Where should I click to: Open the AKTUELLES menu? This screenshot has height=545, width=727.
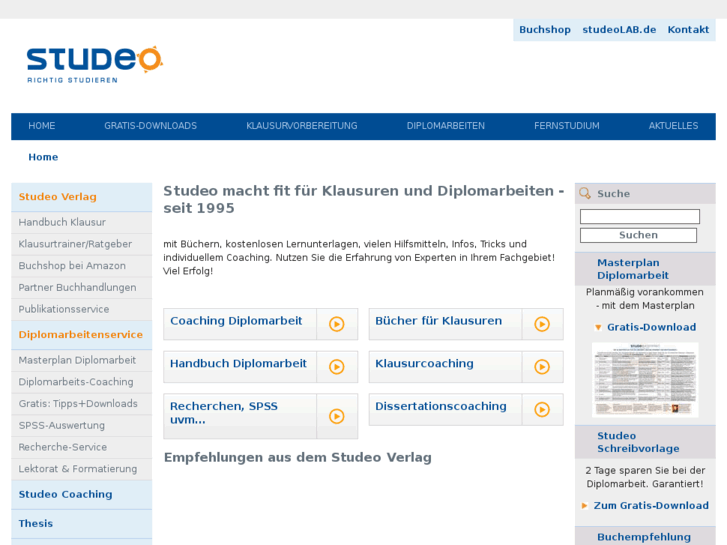click(673, 126)
